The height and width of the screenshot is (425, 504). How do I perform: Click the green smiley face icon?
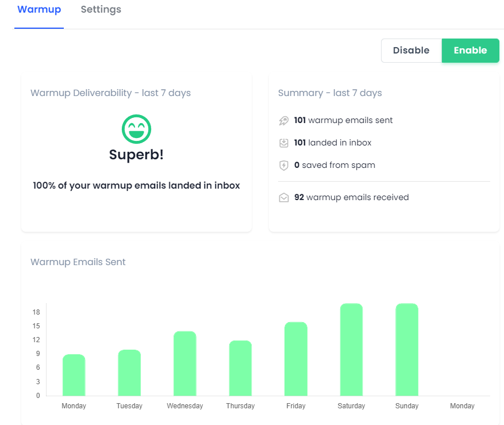136,129
